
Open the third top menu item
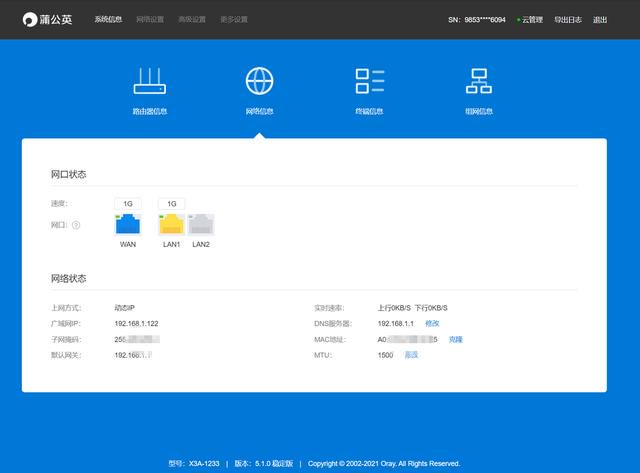(x=192, y=19)
